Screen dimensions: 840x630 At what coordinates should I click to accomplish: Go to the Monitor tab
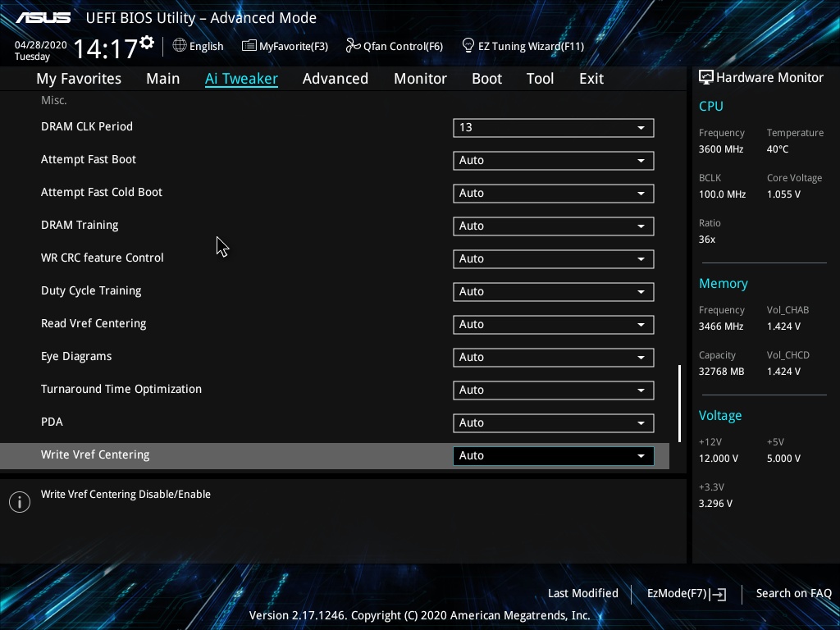420,78
